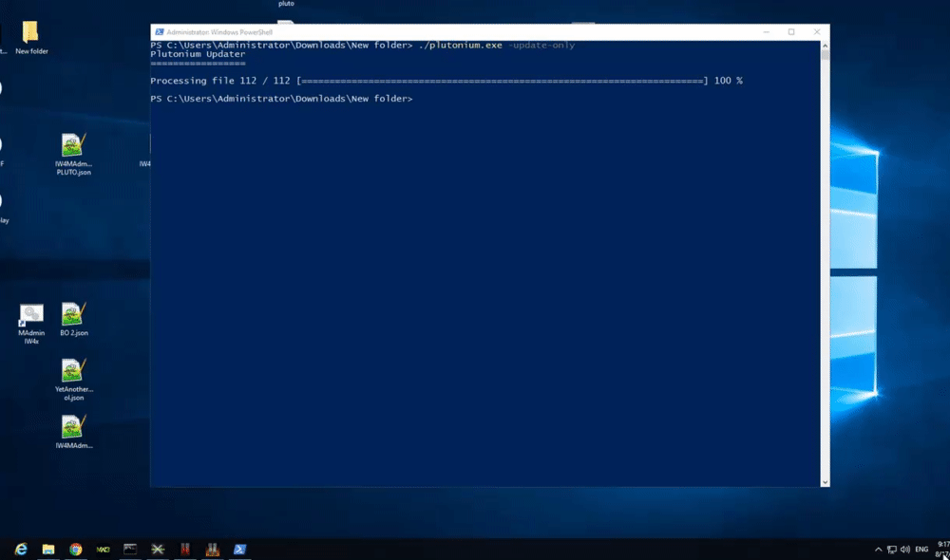This screenshot has width=950, height=560.
Task: Open the taskbar clock showing 9:17
Action: click(942, 550)
